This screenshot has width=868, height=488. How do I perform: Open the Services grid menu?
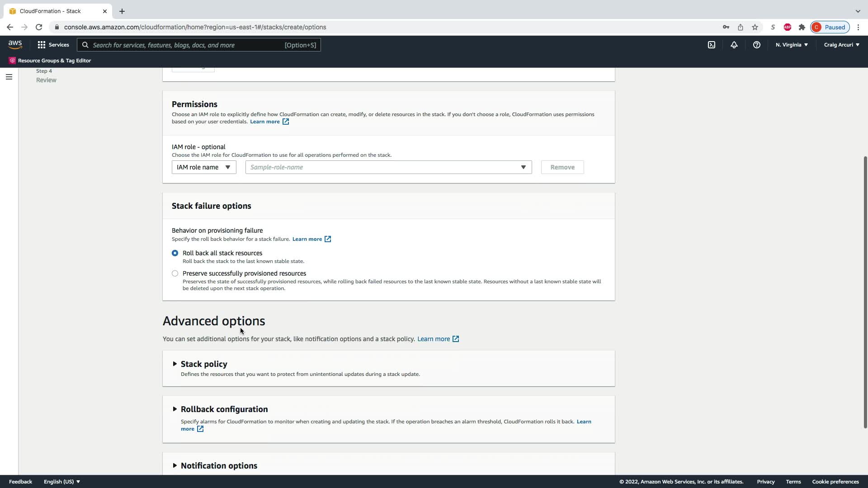pyautogui.click(x=53, y=45)
